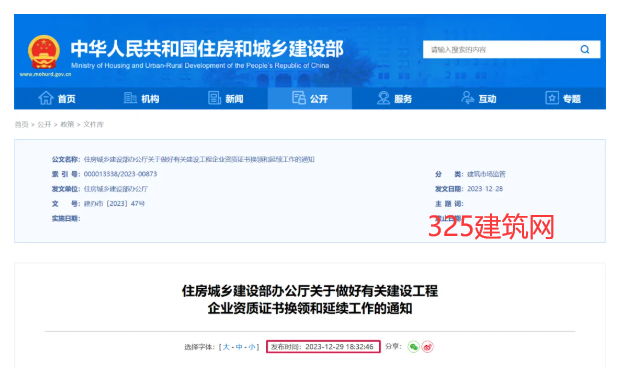Click the ministry name title text

207,48
